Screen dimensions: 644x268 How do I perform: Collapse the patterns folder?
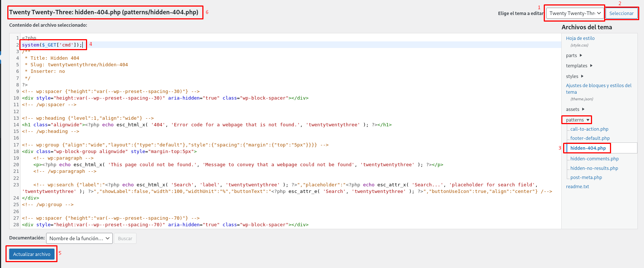577,120
